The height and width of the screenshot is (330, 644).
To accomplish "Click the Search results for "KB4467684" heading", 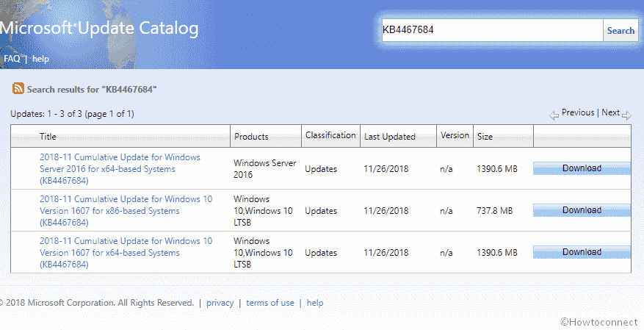I will [92, 89].
